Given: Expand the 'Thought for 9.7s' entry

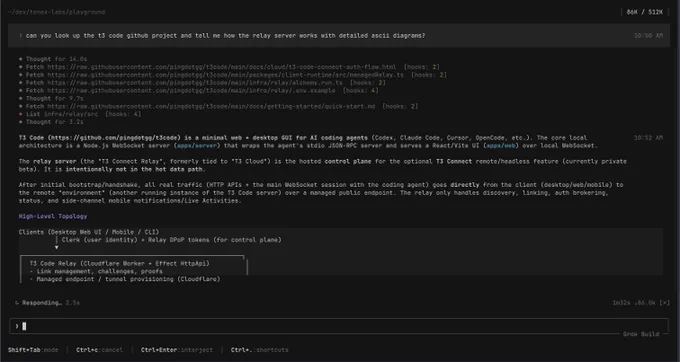Looking at the screenshot, I should (x=51, y=98).
